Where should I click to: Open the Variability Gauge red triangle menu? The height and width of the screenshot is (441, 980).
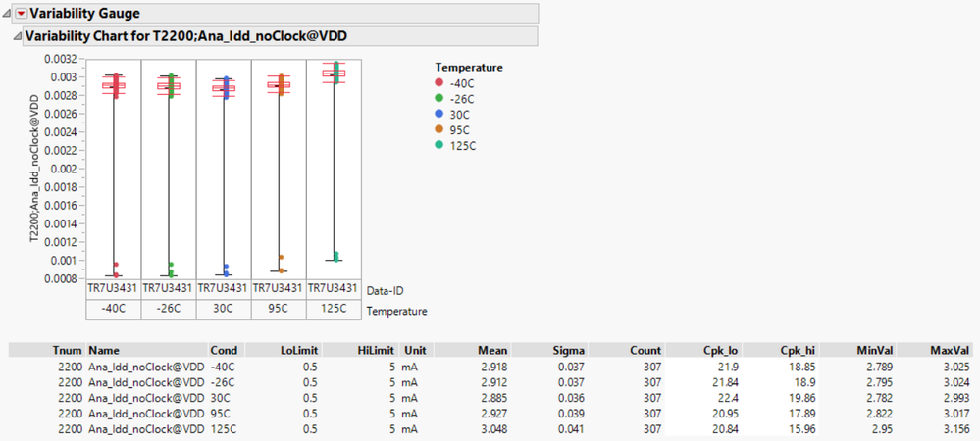pyautogui.click(x=22, y=13)
